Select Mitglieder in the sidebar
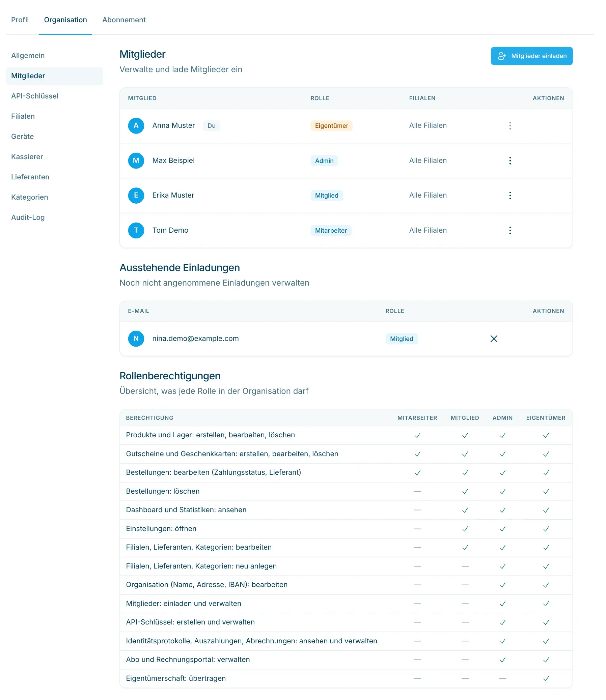The height and width of the screenshot is (700, 606). 54,76
